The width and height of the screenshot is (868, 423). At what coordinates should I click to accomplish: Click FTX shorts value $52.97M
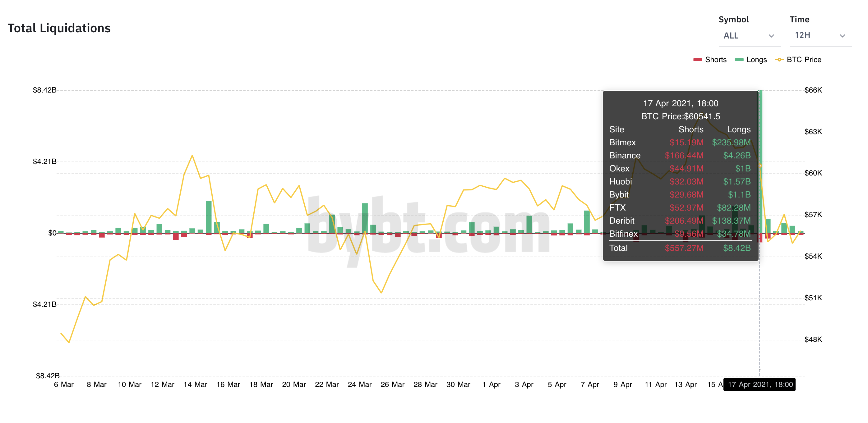[686, 208]
